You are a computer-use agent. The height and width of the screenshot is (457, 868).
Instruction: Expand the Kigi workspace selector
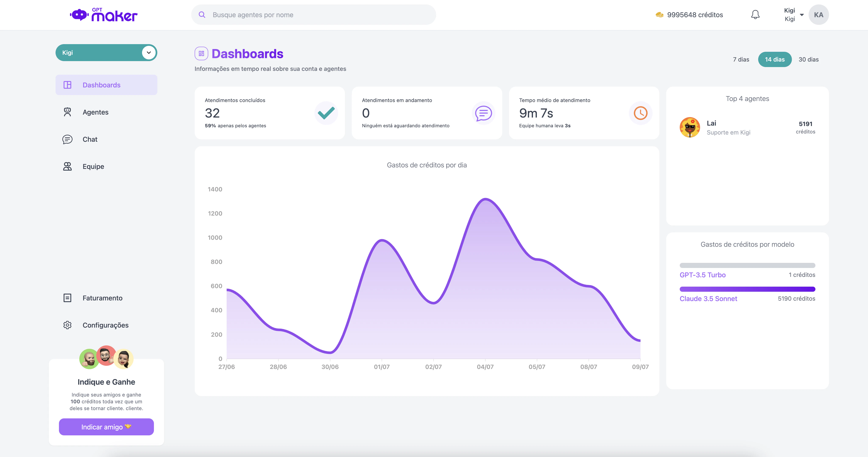[x=149, y=53]
